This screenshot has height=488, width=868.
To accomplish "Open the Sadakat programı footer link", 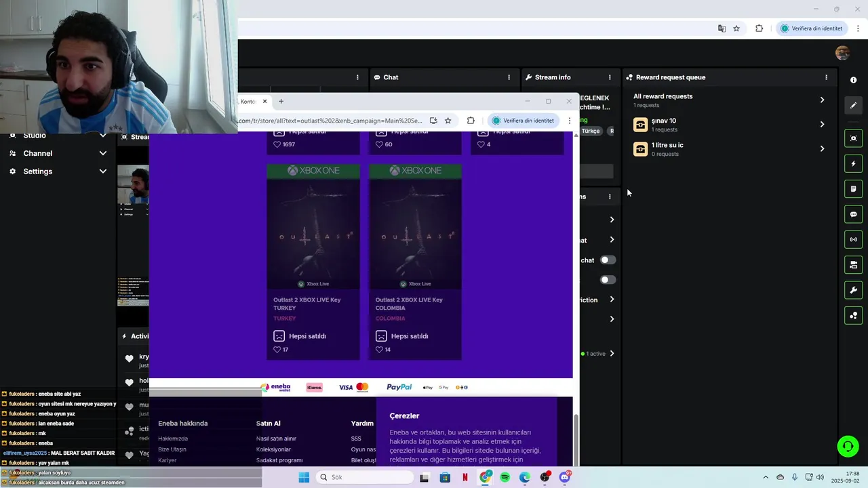I will [279, 460].
